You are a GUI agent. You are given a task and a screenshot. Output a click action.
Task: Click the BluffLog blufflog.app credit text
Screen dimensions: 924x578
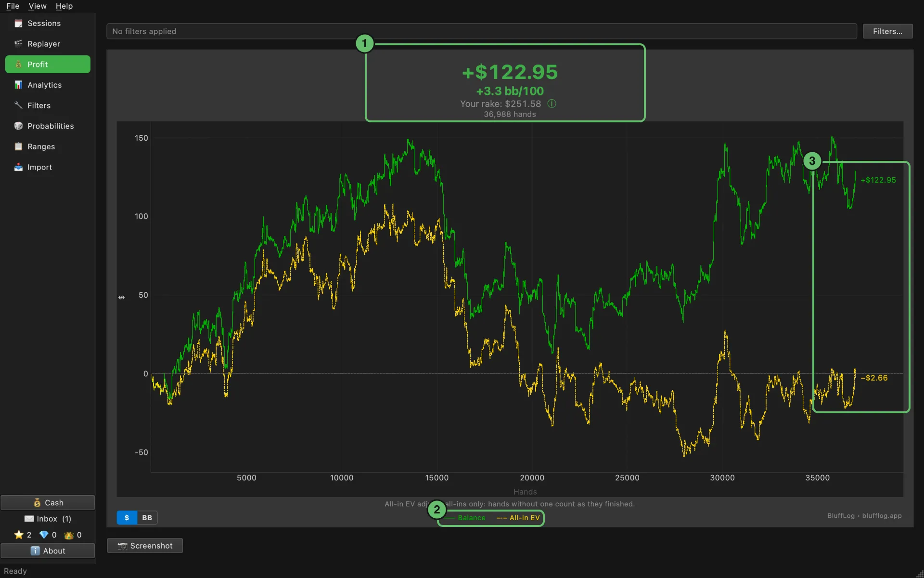click(x=864, y=516)
